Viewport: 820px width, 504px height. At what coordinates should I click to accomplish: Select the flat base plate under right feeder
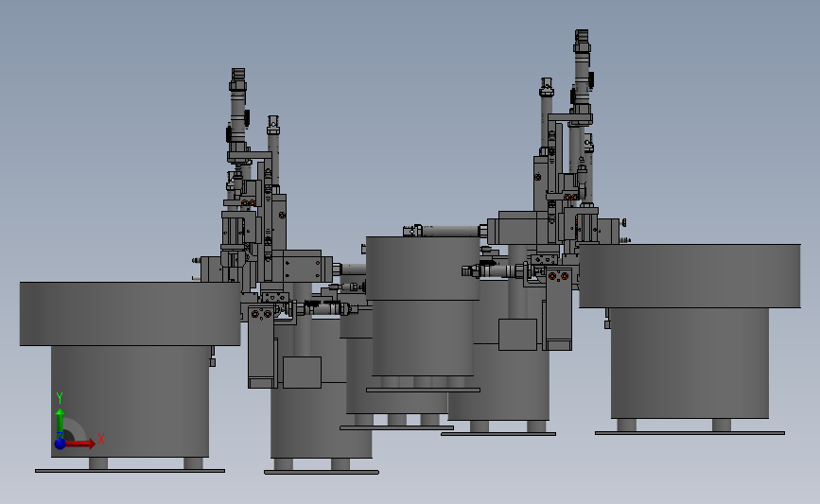[689, 433]
